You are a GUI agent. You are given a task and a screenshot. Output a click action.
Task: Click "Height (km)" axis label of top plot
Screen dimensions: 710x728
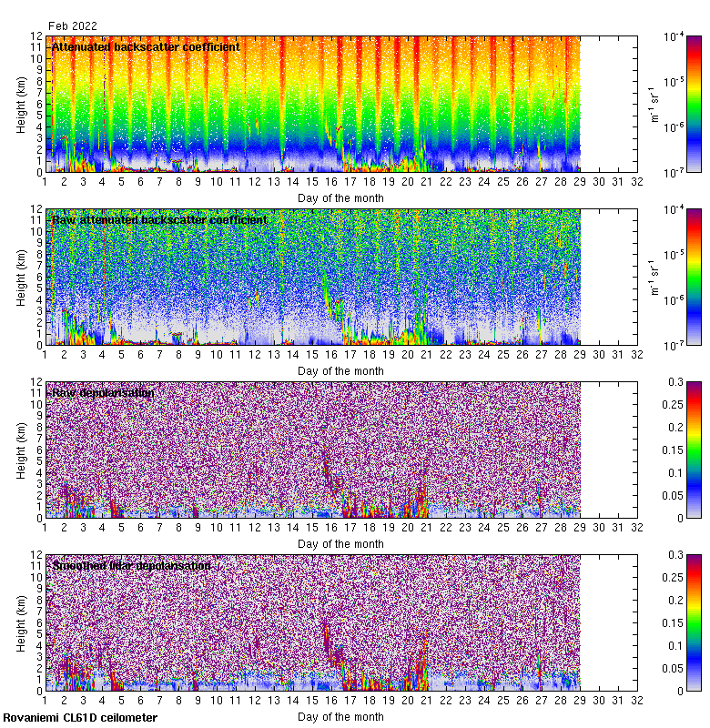(x=21, y=105)
